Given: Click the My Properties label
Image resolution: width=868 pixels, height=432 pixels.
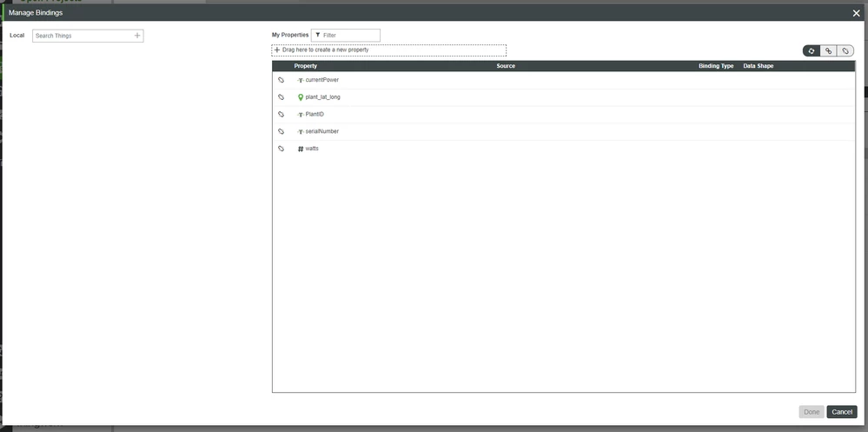Looking at the screenshot, I should pos(290,35).
